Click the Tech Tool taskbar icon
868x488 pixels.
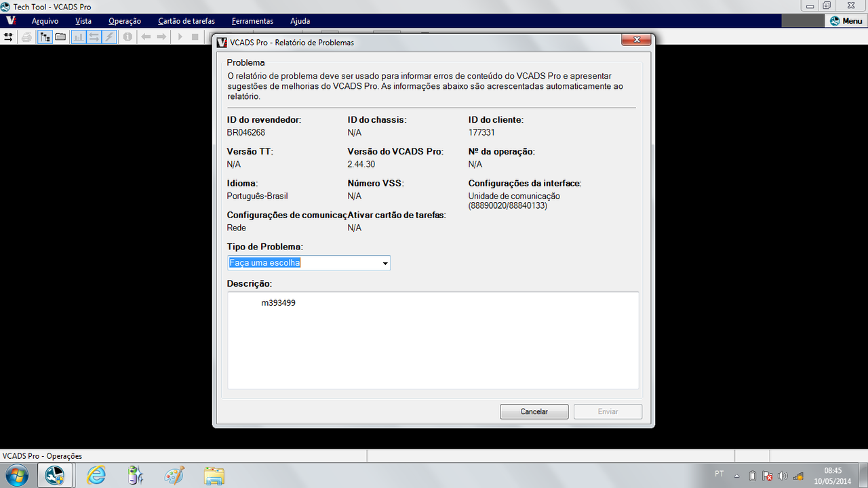[x=55, y=475]
